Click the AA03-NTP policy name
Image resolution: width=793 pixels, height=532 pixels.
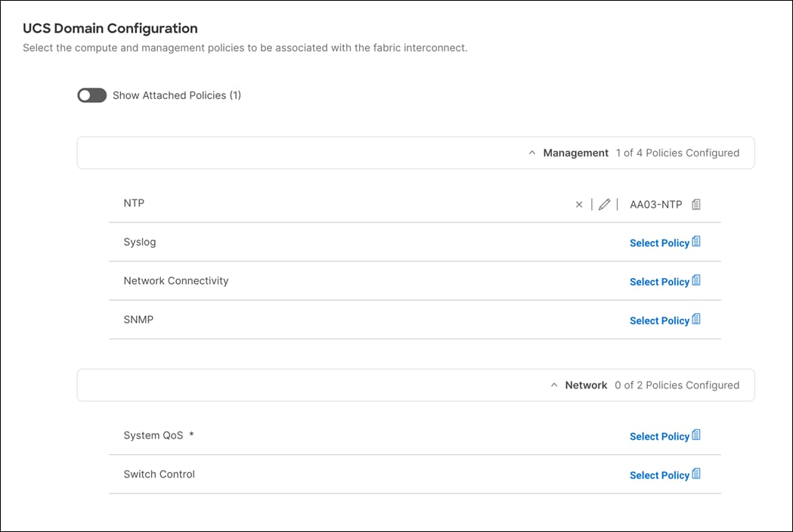coord(655,204)
